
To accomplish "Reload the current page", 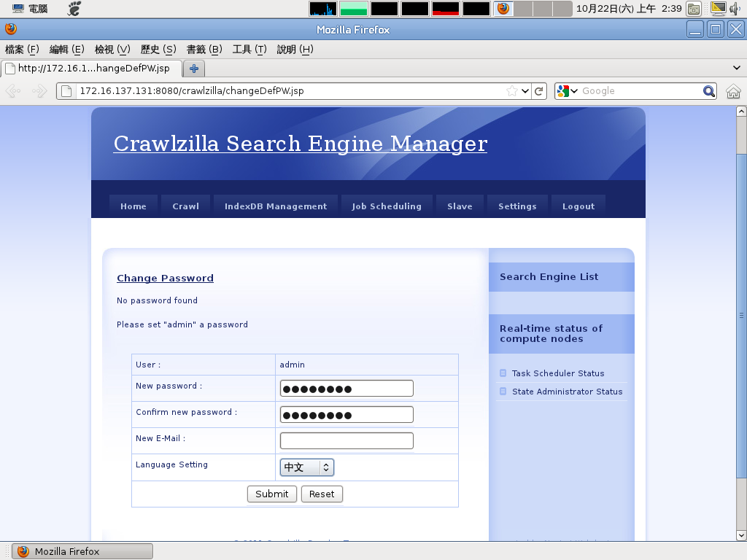I will point(539,91).
